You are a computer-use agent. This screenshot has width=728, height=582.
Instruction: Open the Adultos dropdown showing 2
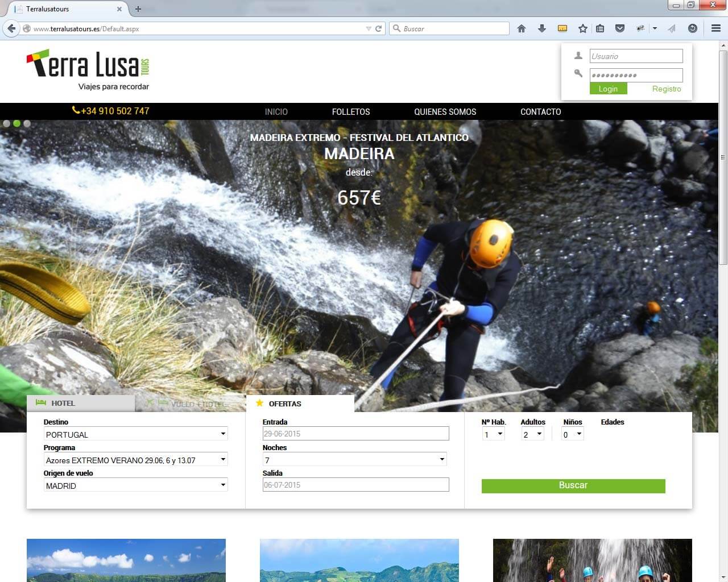point(533,434)
